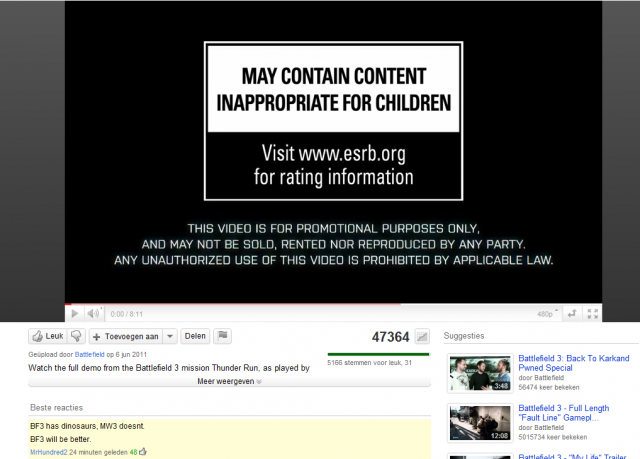Open commenter MrHundred2's profile
The width and height of the screenshot is (640, 459).
click(x=49, y=452)
